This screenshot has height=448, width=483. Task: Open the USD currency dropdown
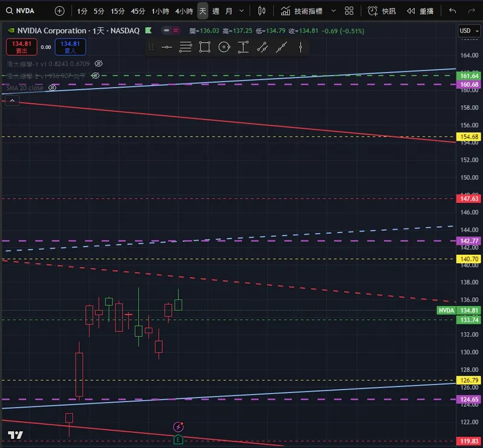pos(469,31)
